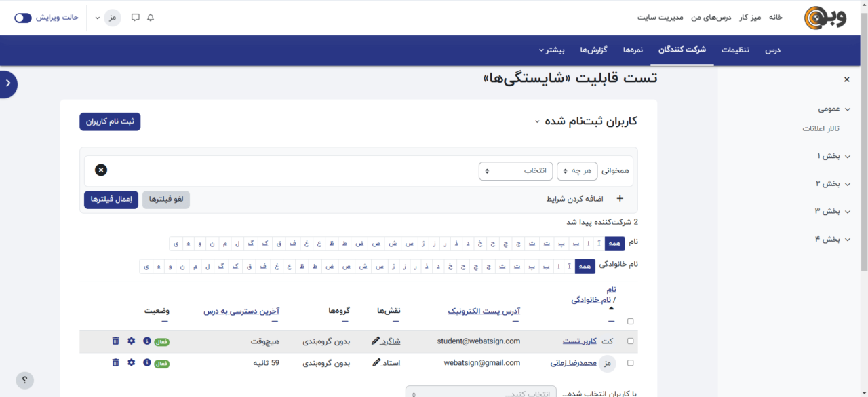
Task: Click the notifications bell icon
Action: (151, 18)
